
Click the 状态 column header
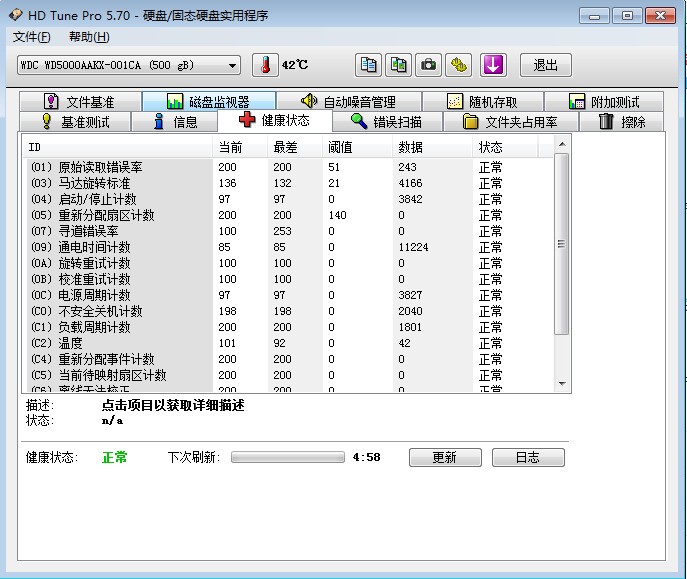(x=505, y=147)
